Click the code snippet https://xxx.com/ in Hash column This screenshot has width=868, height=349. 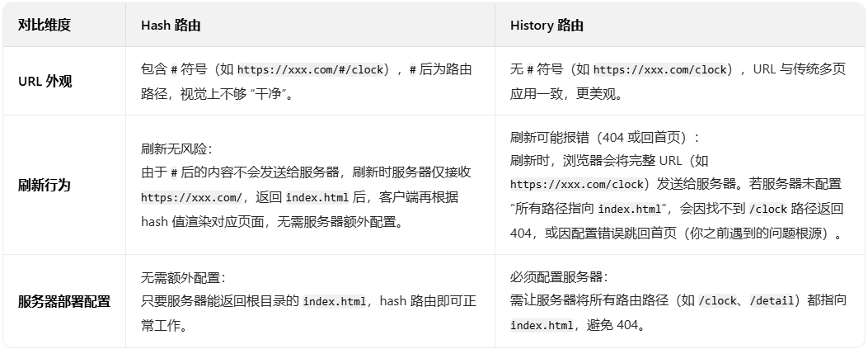pos(191,198)
